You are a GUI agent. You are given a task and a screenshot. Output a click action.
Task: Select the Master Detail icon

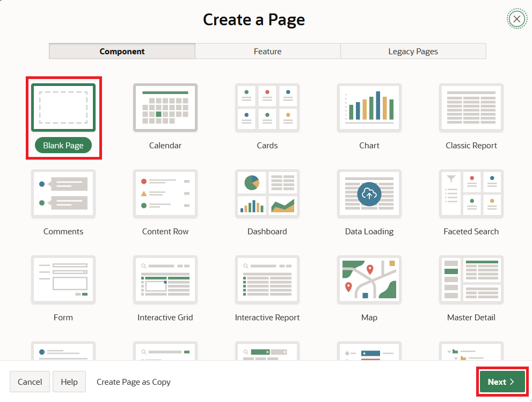pyautogui.click(x=471, y=279)
